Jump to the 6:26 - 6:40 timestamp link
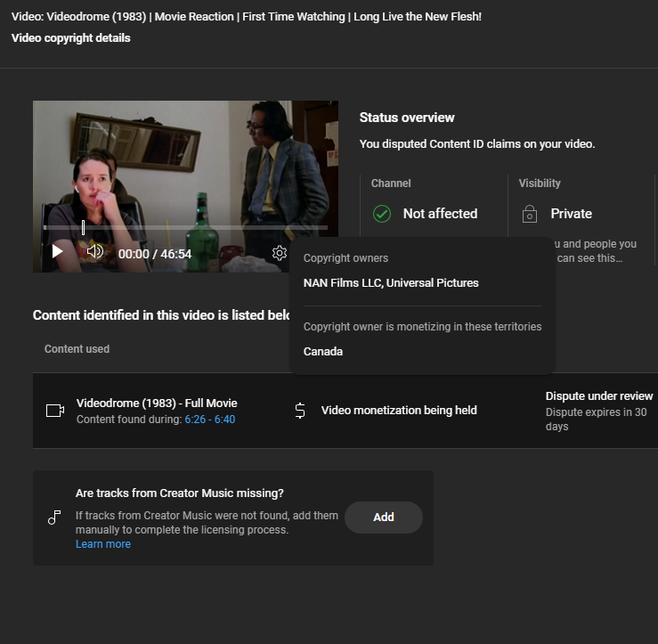Image resolution: width=658 pixels, height=644 pixels. coord(210,420)
